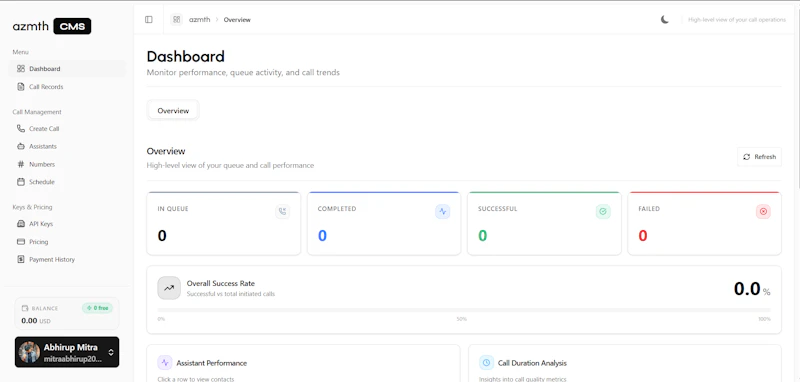
Task: Click the 0 free credits badge
Action: [97, 308]
